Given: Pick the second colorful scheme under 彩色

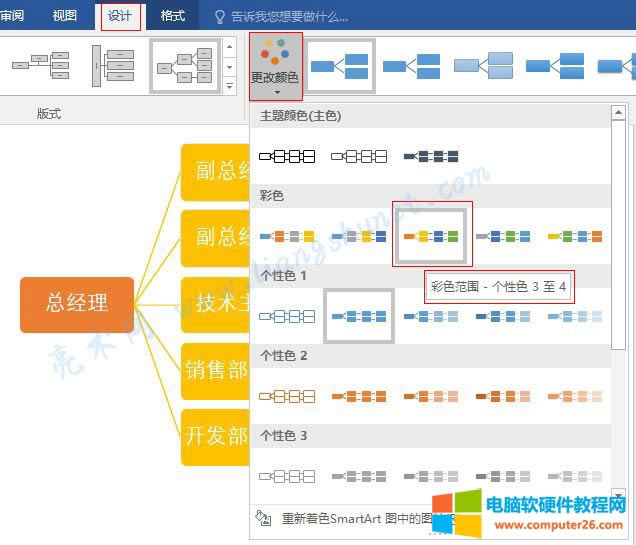Looking at the screenshot, I should click(x=359, y=236).
